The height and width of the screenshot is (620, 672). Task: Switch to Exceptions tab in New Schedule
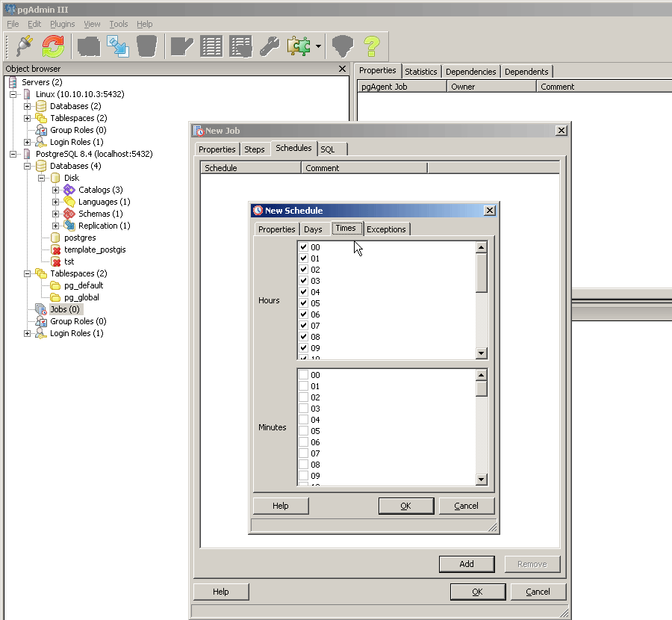pyautogui.click(x=386, y=229)
